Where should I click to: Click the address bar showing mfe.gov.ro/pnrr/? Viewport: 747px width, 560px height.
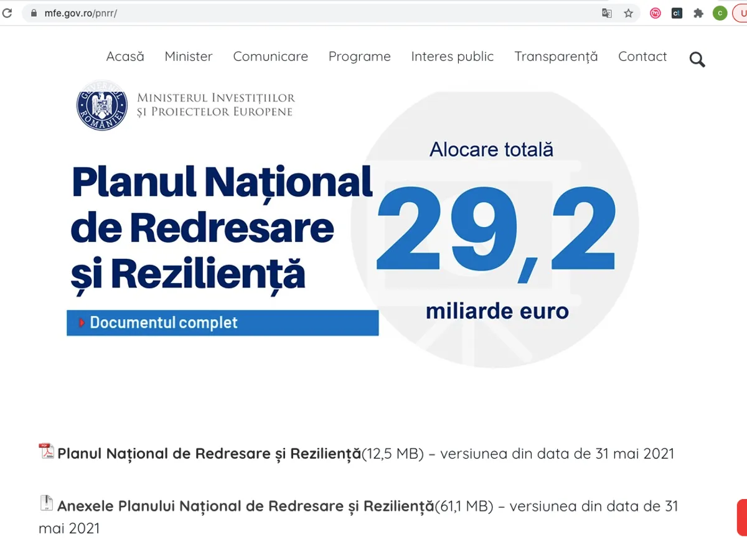point(311,13)
